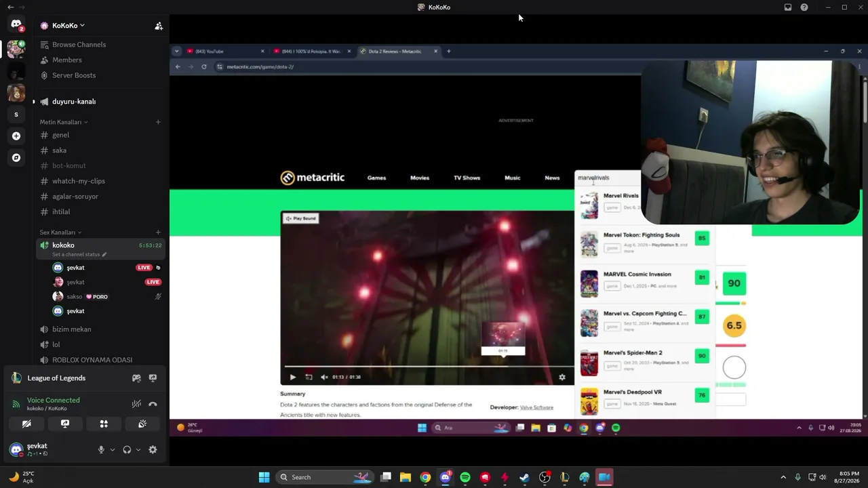This screenshot has width=868, height=488.
Task: Open the Discord inbox icon in title bar
Action: click(x=788, y=7)
